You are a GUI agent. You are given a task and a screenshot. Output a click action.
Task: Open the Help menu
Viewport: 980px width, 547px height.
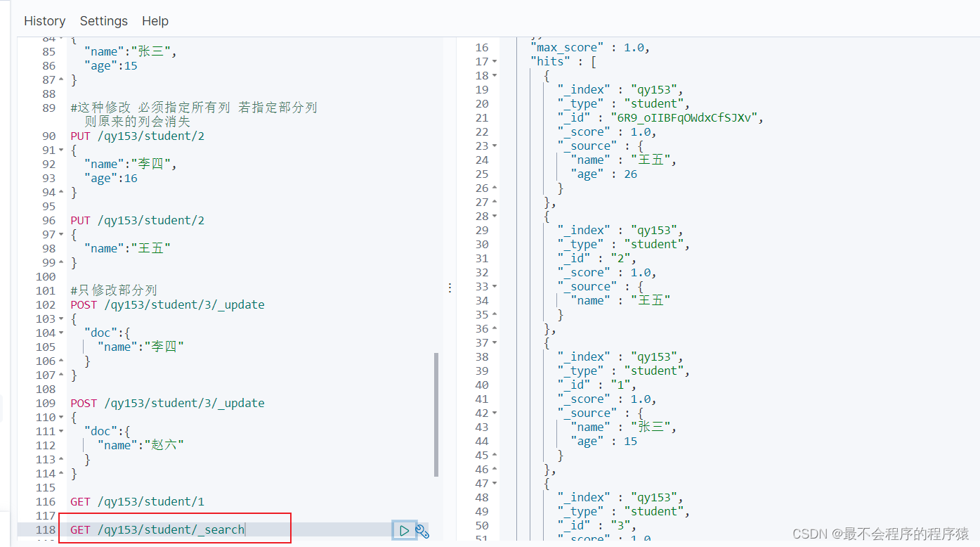[155, 21]
